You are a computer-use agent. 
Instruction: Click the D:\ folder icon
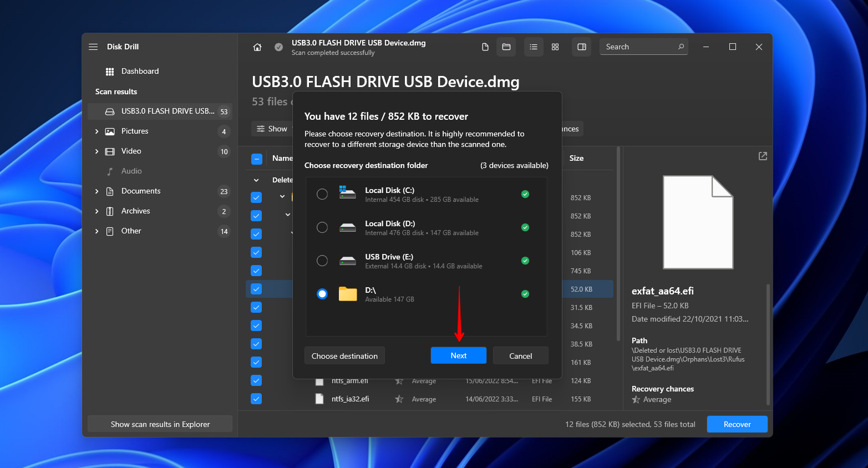click(x=348, y=294)
